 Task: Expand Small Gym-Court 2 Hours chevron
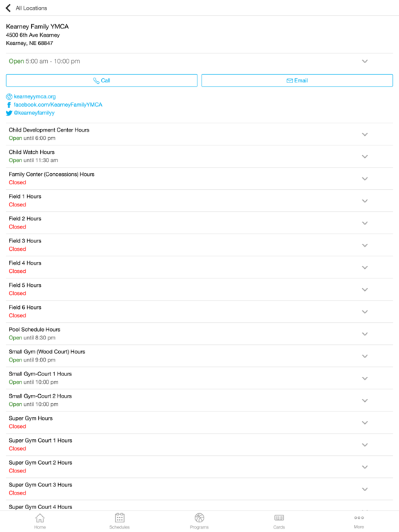tap(365, 400)
